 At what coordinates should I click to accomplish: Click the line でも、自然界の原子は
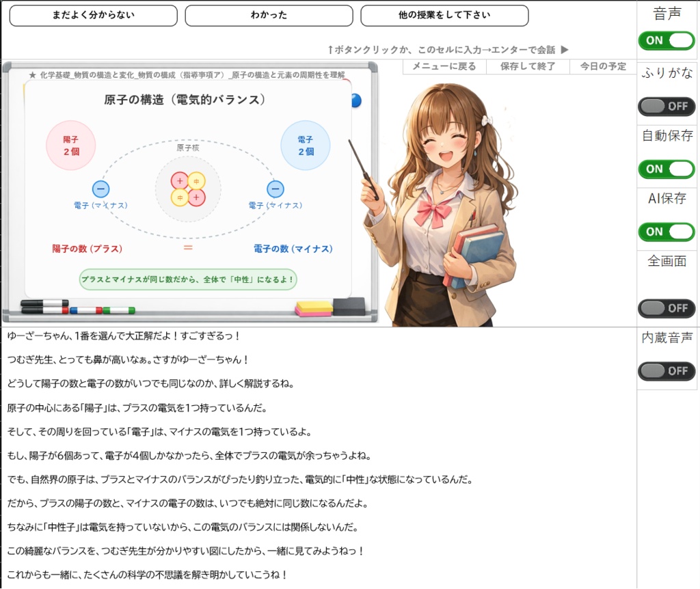240,480
